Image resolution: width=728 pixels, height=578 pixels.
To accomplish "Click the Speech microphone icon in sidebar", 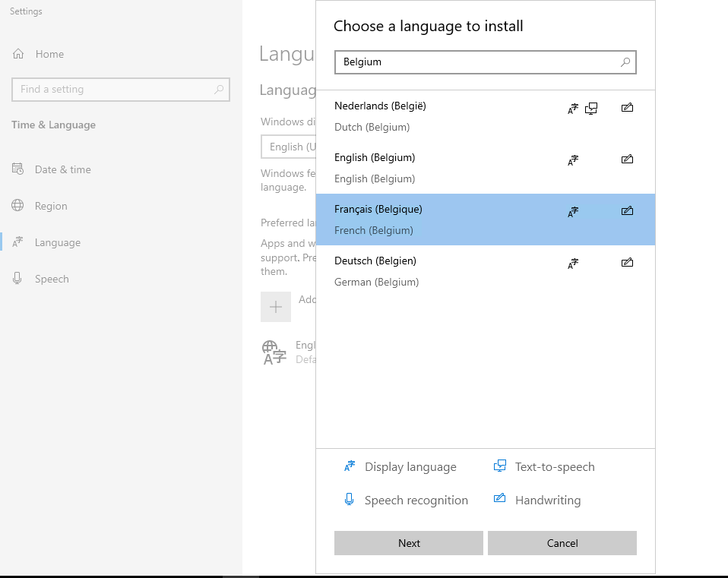I will tap(17, 278).
